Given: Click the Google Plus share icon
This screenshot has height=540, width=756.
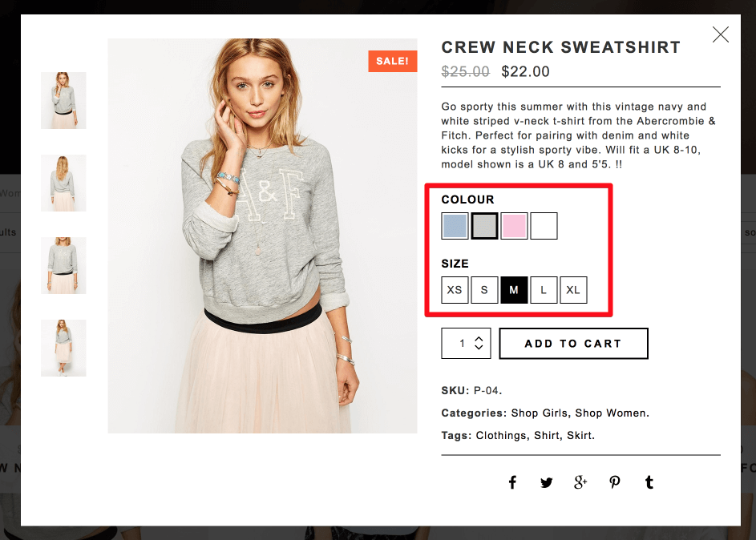Looking at the screenshot, I should 580,482.
